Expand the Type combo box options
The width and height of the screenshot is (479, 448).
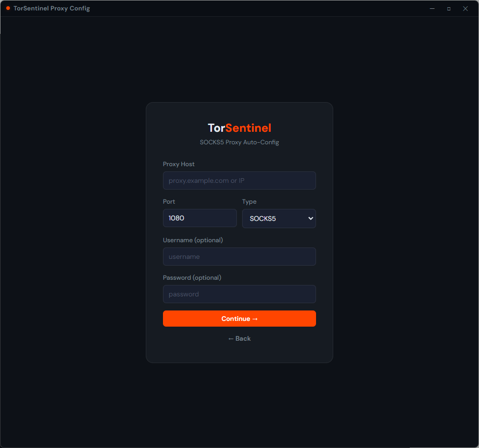[x=279, y=218]
